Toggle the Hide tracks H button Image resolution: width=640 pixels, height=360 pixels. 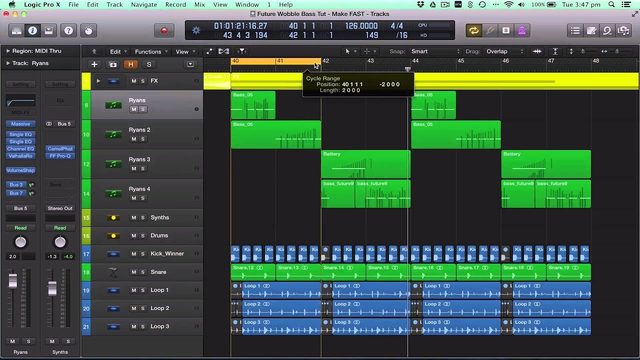click(131, 64)
